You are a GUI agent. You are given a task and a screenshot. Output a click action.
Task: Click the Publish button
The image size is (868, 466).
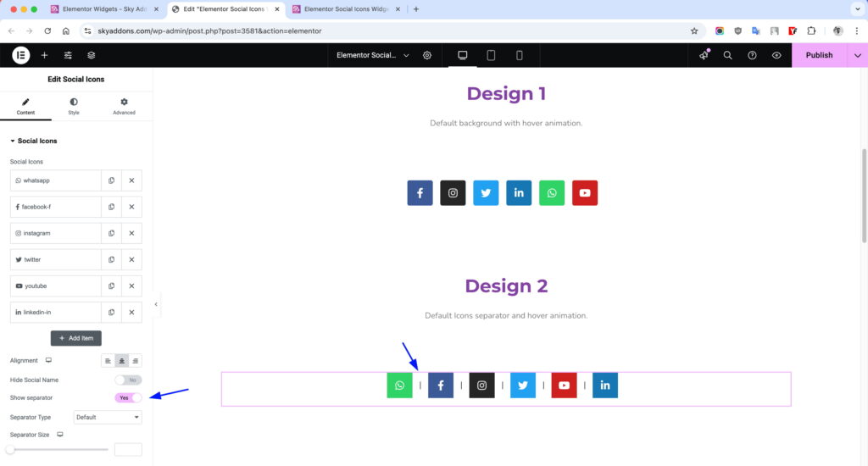click(x=819, y=55)
